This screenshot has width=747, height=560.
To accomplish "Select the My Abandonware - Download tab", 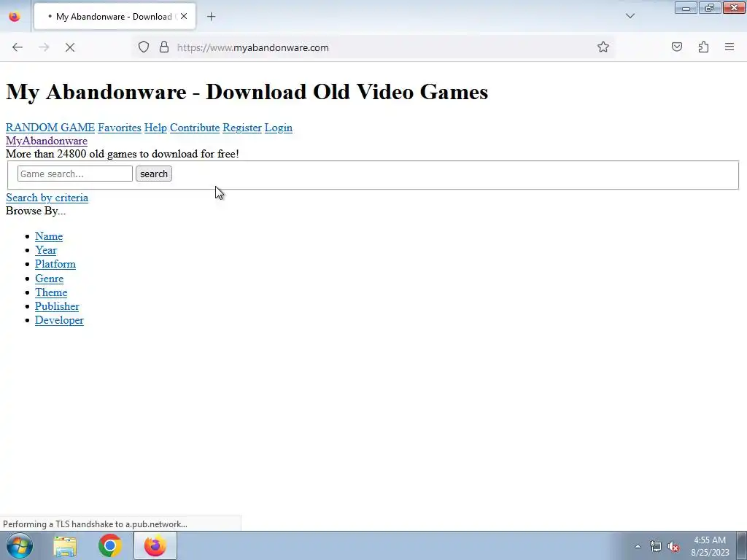I will [115, 17].
